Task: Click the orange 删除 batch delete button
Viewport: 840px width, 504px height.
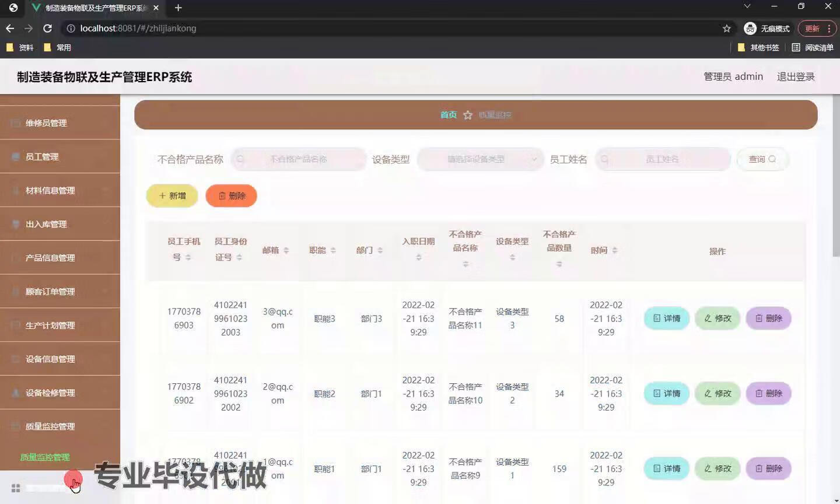Action: pos(232,196)
